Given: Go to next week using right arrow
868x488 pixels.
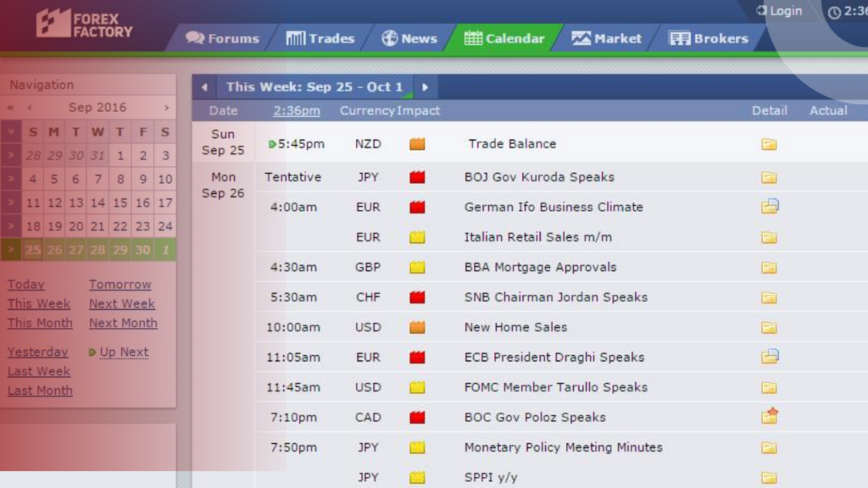Looking at the screenshot, I should tap(425, 86).
